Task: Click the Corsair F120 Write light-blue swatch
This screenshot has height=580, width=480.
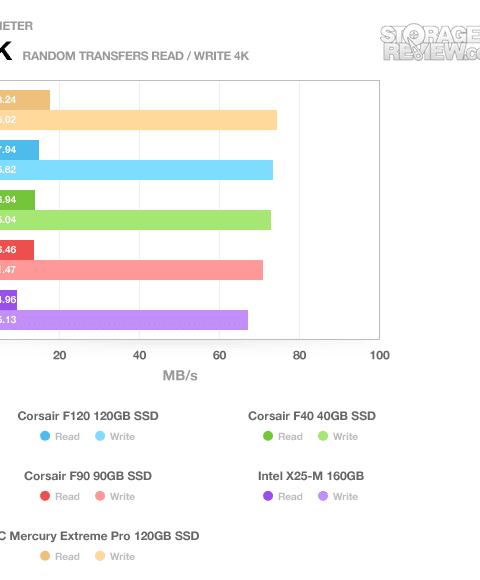Action: (100, 436)
